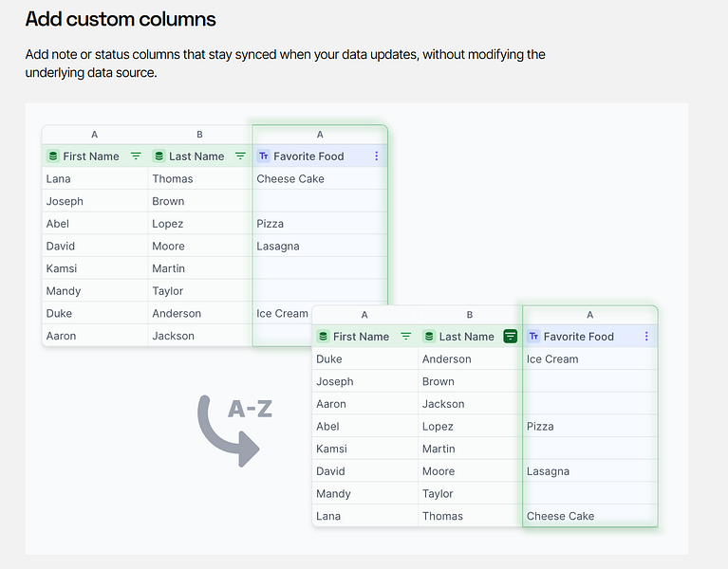This screenshot has width=728, height=569.
Task: Click the Moore cell in lower table
Action: point(470,471)
